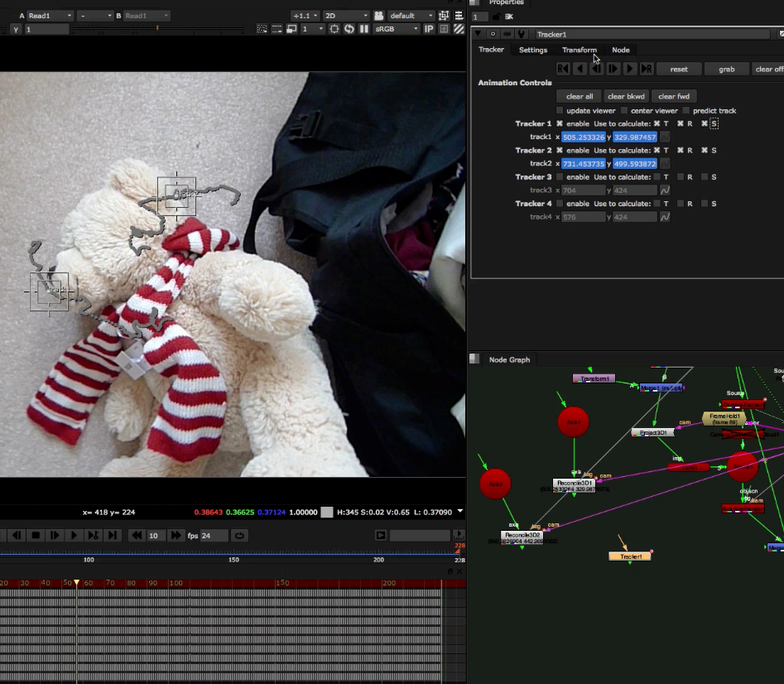This screenshot has width=784, height=684.
Task: Open the zoom ÷1.1 dropdown
Action: [x=305, y=16]
